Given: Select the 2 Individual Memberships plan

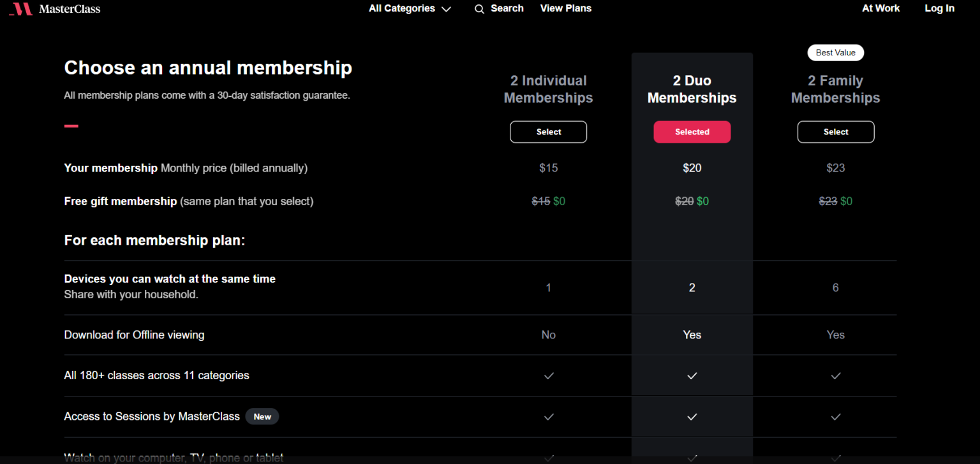Looking at the screenshot, I should coord(548,132).
